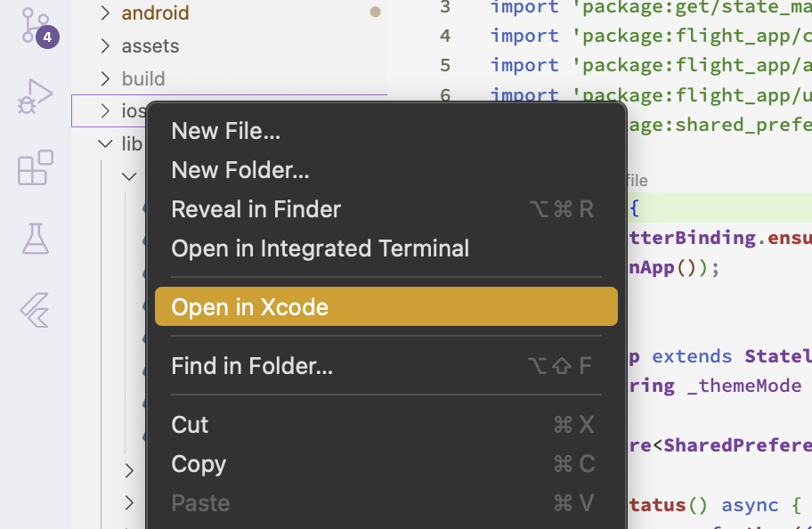The image size is (812, 529).
Task: Expand the assets folder
Action: point(150,46)
